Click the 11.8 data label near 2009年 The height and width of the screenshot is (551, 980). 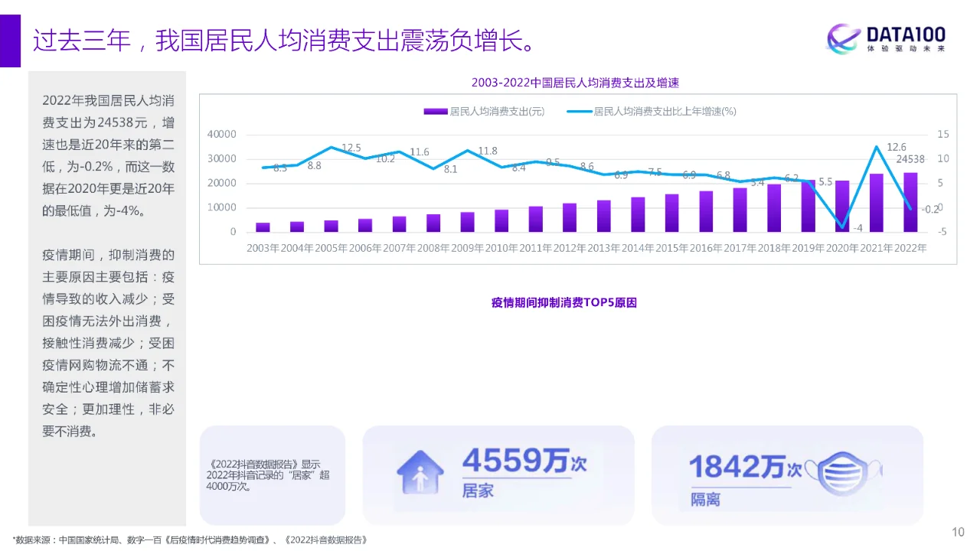(487, 151)
